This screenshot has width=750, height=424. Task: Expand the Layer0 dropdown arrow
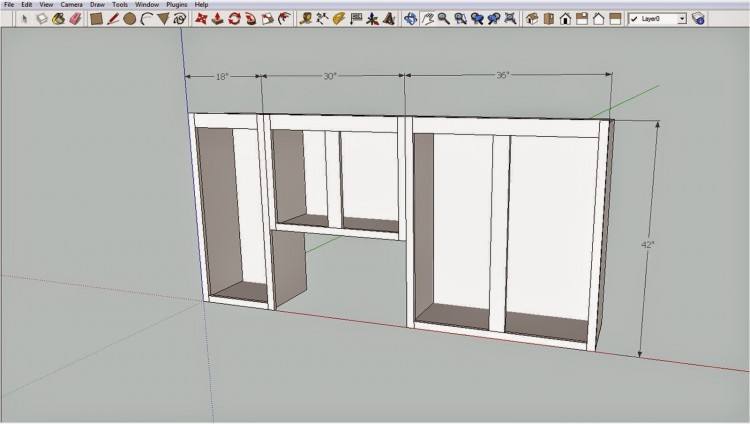click(x=683, y=19)
